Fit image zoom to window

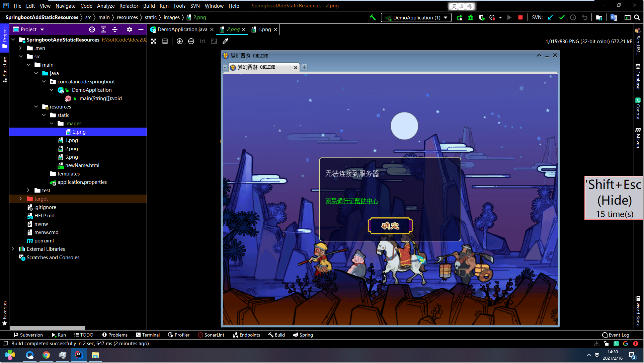214,41
